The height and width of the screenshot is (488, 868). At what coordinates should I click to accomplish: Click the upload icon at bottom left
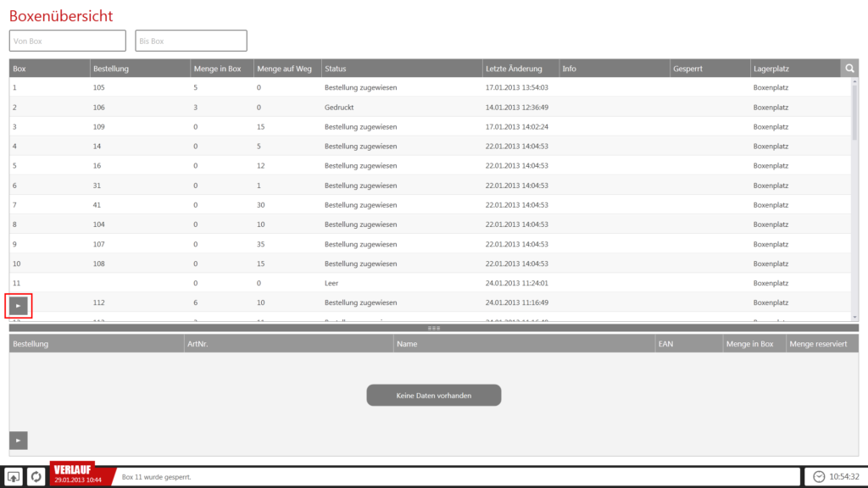tap(14, 477)
